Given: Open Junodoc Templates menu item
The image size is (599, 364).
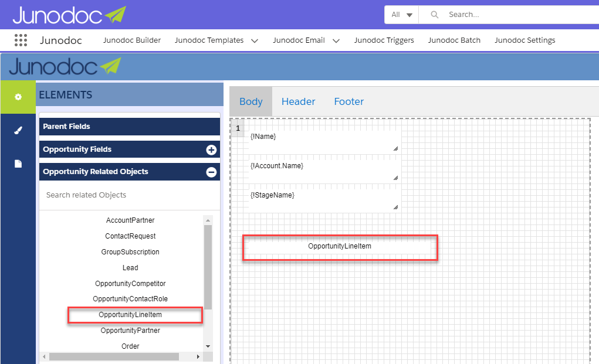Looking at the screenshot, I should point(209,40).
